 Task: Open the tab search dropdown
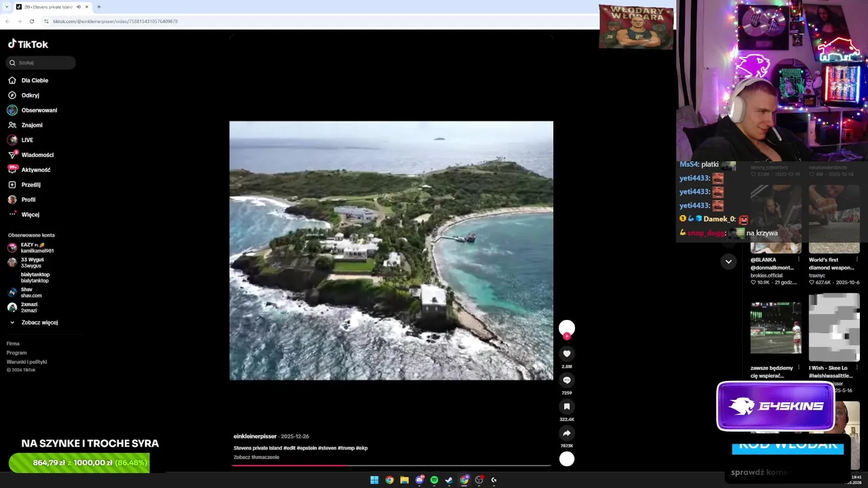5,7
